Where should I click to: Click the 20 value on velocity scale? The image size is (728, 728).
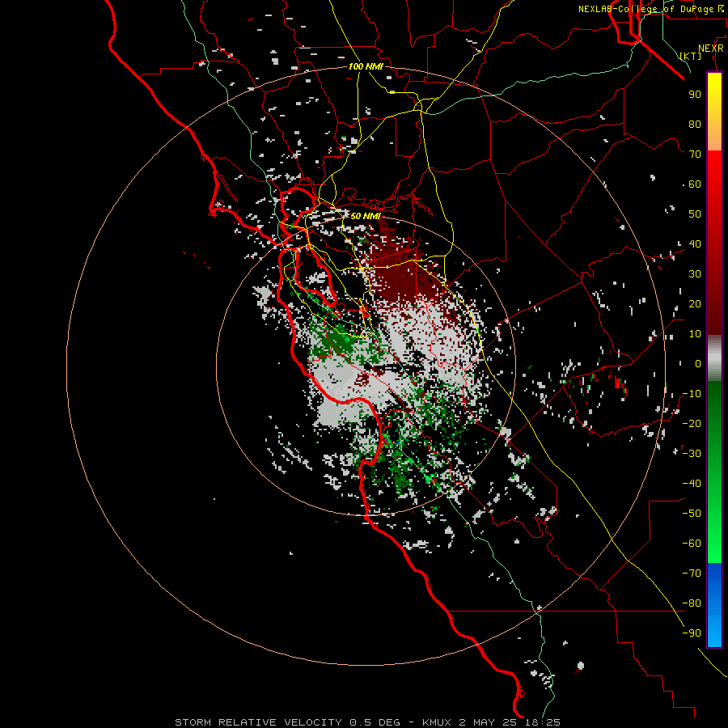click(695, 304)
